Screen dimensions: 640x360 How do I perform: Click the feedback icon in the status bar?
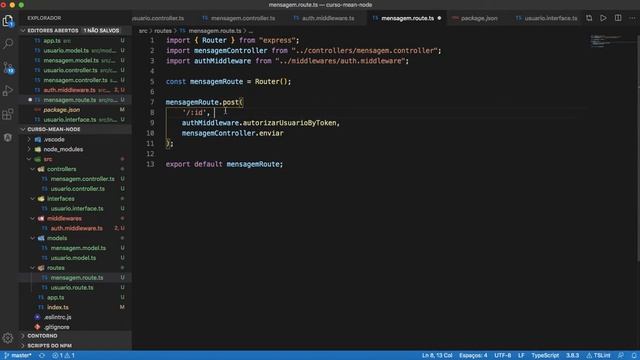point(621,356)
